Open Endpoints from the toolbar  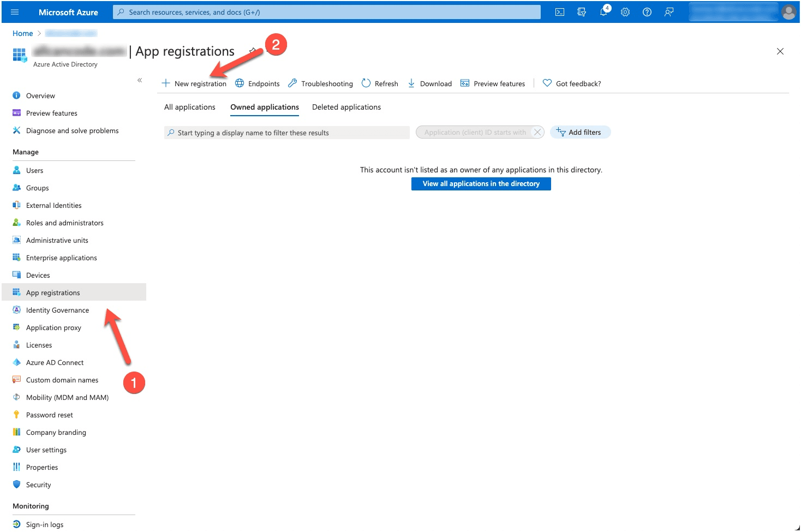click(x=257, y=83)
